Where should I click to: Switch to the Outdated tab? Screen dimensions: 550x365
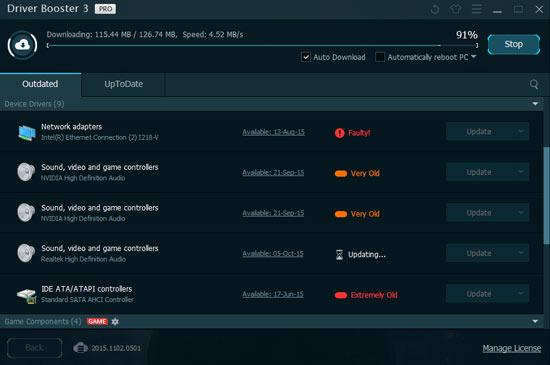[x=40, y=84]
